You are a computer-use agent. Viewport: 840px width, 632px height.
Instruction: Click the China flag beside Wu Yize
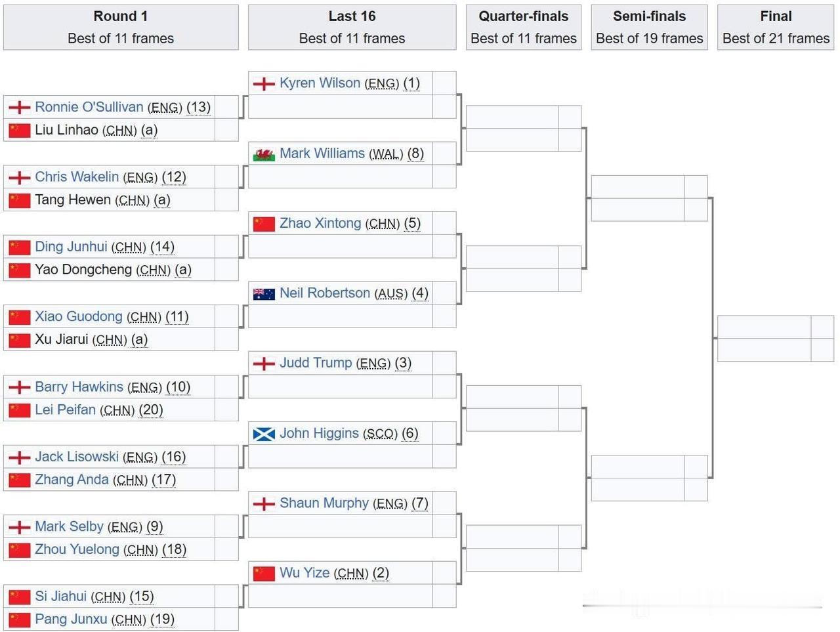(264, 574)
